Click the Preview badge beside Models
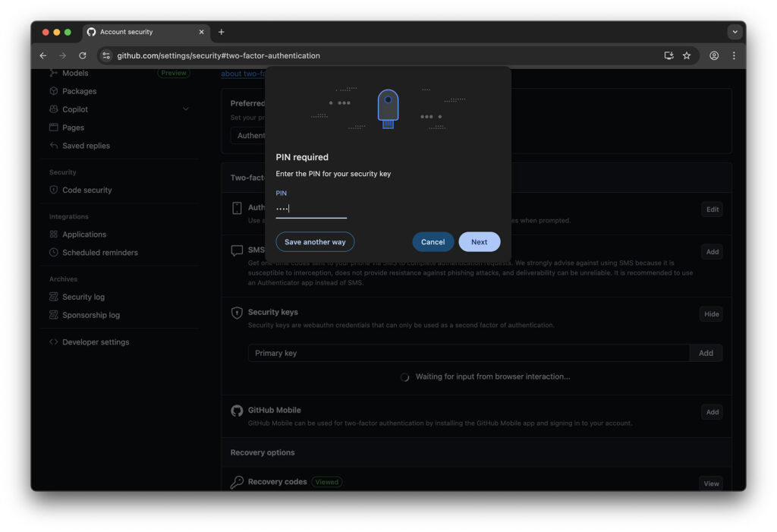 174,73
